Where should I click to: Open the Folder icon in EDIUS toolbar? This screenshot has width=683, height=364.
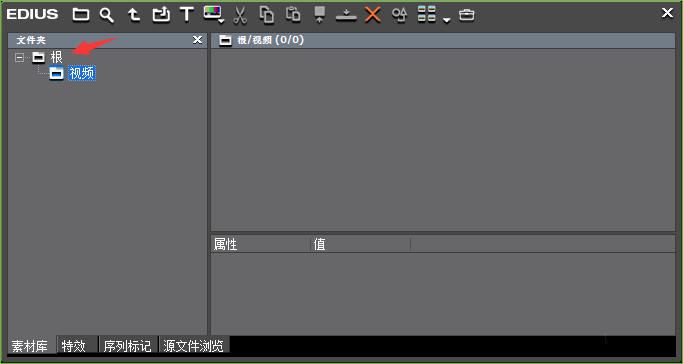pyautogui.click(x=81, y=15)
